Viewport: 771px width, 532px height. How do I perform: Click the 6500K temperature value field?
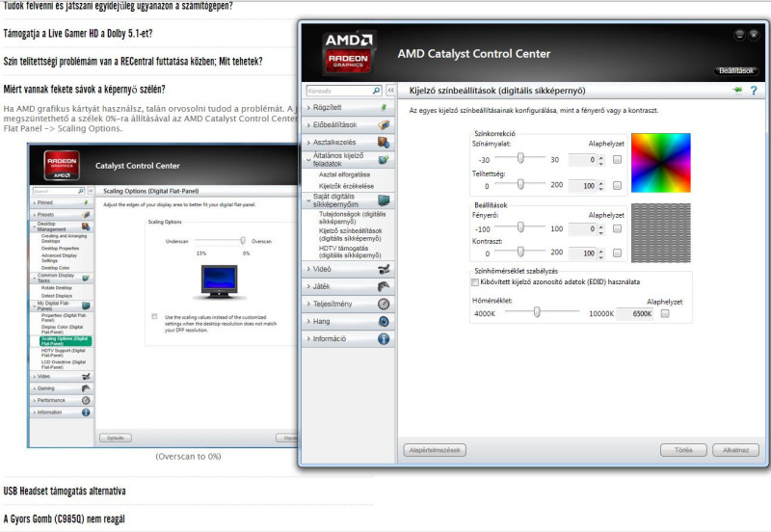pyautogui.click(x=635, y=313)
